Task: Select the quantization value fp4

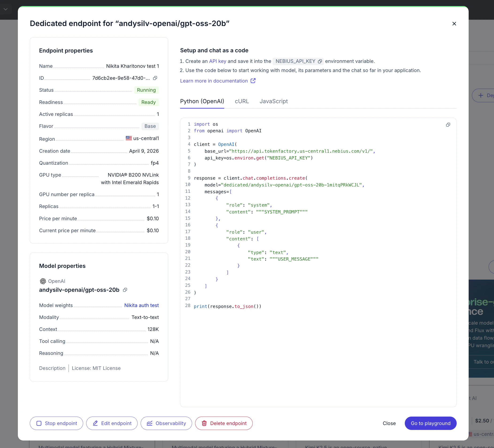Action: [x=155, y=163]
